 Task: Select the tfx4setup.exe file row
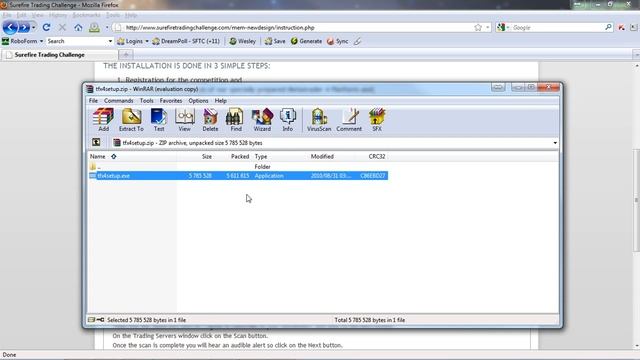[x=238, y=176]
